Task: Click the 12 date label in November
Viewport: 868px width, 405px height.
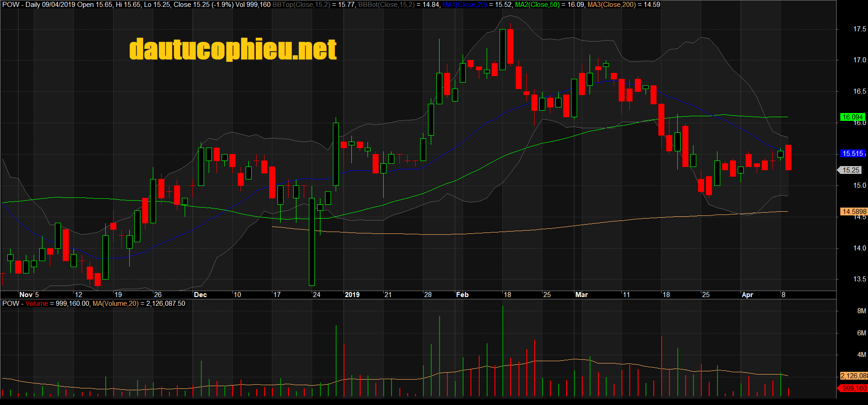Action: click(x=78, y=295)
